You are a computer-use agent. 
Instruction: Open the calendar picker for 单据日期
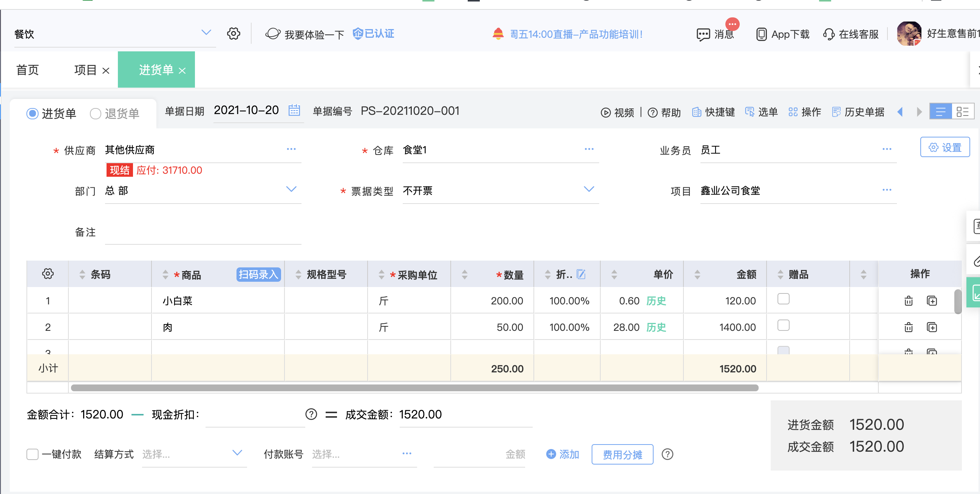(294, 110)
